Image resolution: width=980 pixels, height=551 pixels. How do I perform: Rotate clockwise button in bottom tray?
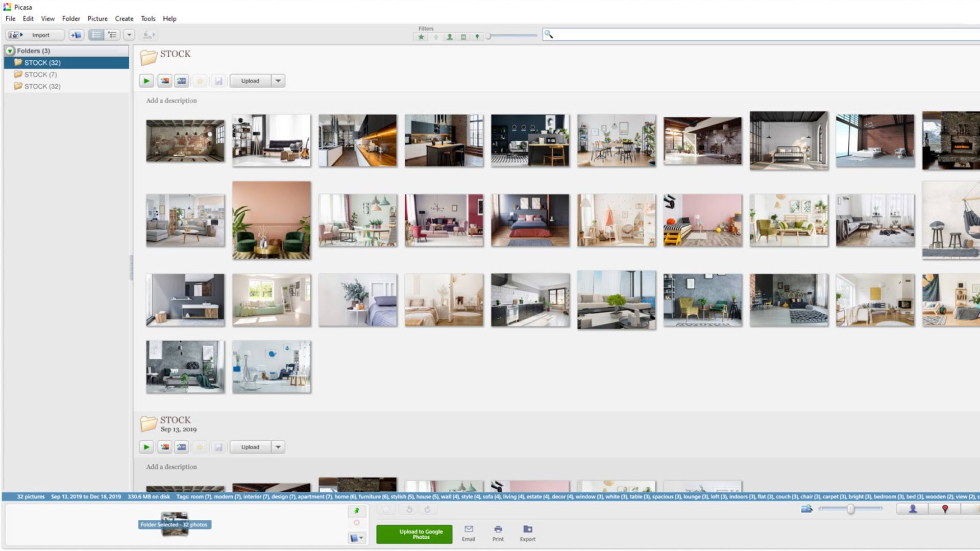point(427,509)
